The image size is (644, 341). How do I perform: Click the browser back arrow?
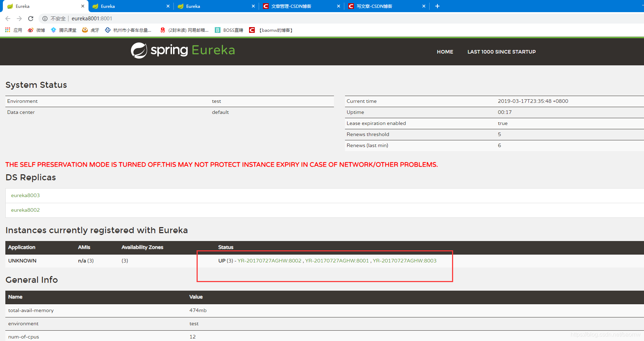coord(8,19)
